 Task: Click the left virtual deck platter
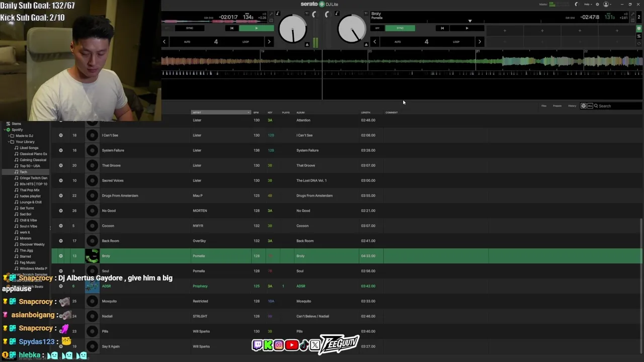pos(292,29)
